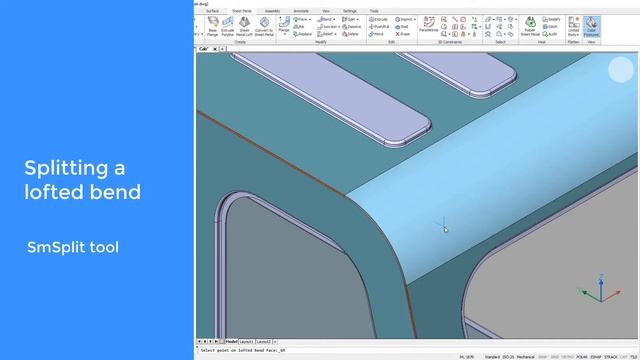Add a new layout with plus button

pyautogui.click(x=275, y=342)
